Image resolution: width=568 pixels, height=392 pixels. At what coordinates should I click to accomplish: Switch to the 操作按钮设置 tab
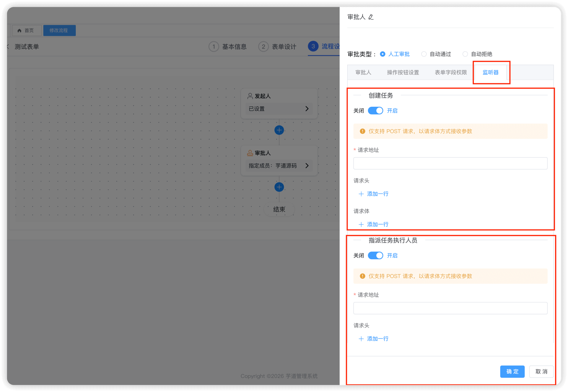pos(403,72)
